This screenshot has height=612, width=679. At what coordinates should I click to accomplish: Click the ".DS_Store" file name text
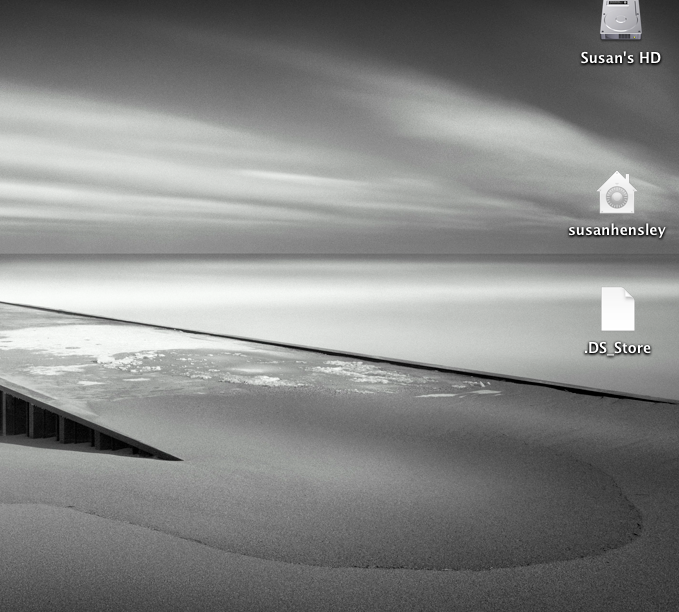618,348
